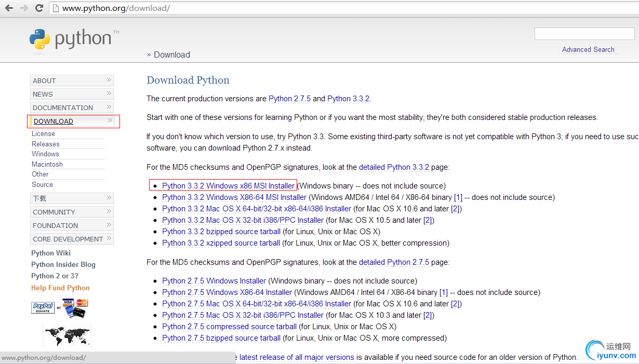Viewport: 639px width, 364px height.
Task: Click the Help Fund Python link
Action: tap(60, 288)
